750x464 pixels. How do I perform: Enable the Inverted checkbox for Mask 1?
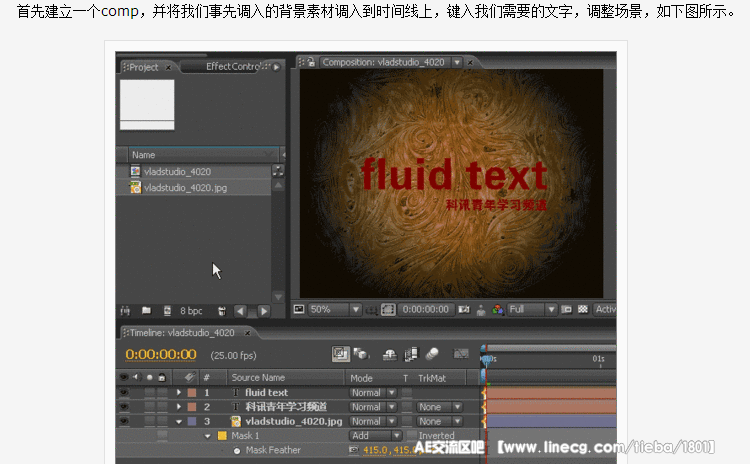411,435
